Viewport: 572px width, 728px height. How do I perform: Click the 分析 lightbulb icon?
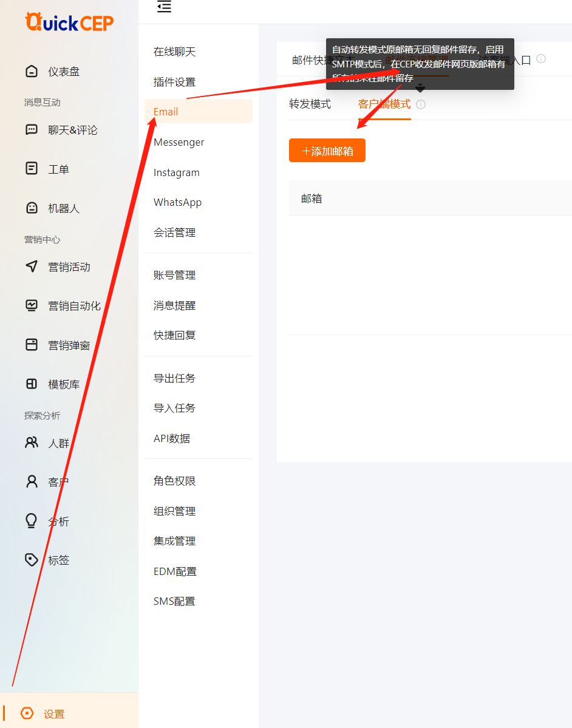32,521
